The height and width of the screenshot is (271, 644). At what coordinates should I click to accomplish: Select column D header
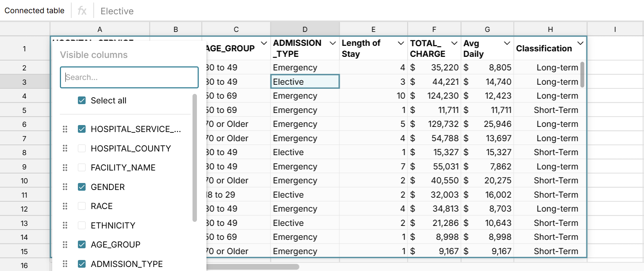click(305, 29)
